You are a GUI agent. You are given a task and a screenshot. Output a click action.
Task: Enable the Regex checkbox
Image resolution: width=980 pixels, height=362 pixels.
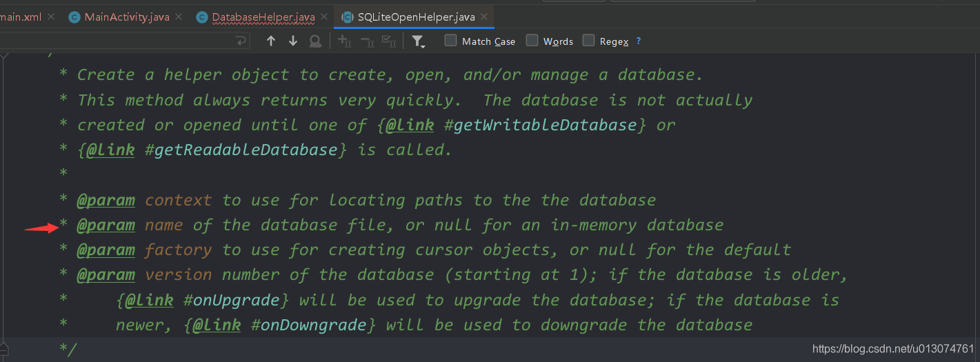coord(588,41)
